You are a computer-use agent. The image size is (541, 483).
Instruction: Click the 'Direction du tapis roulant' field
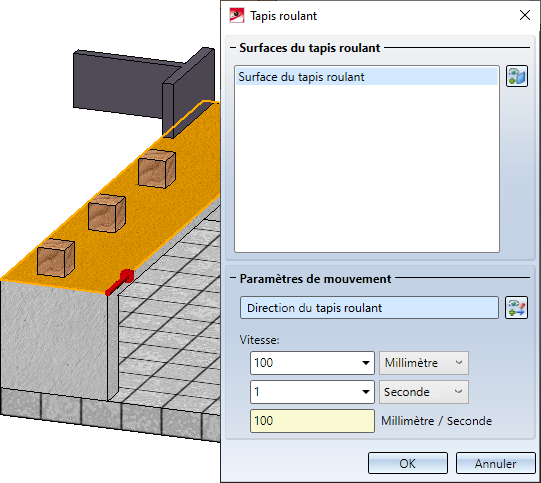(x=369, y=307)
